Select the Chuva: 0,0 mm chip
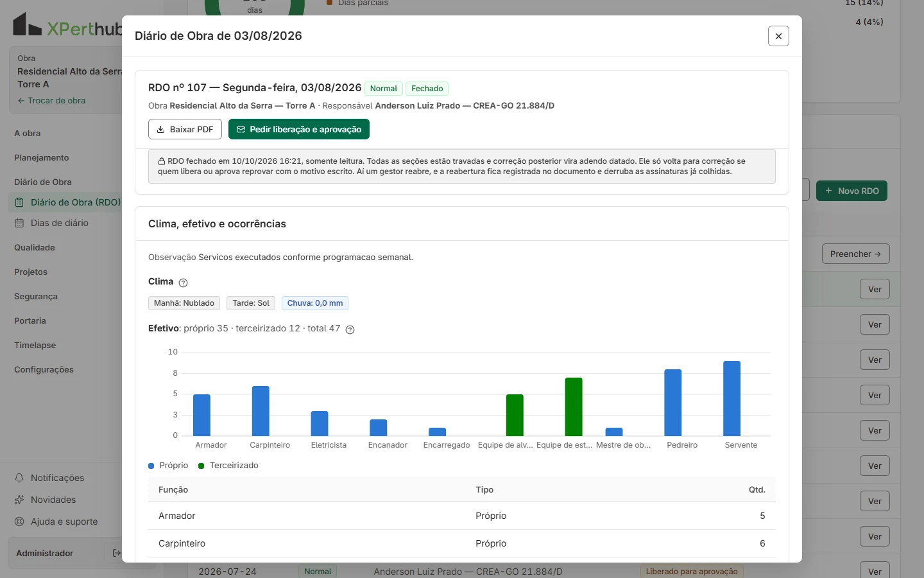 tap(315, 303)
